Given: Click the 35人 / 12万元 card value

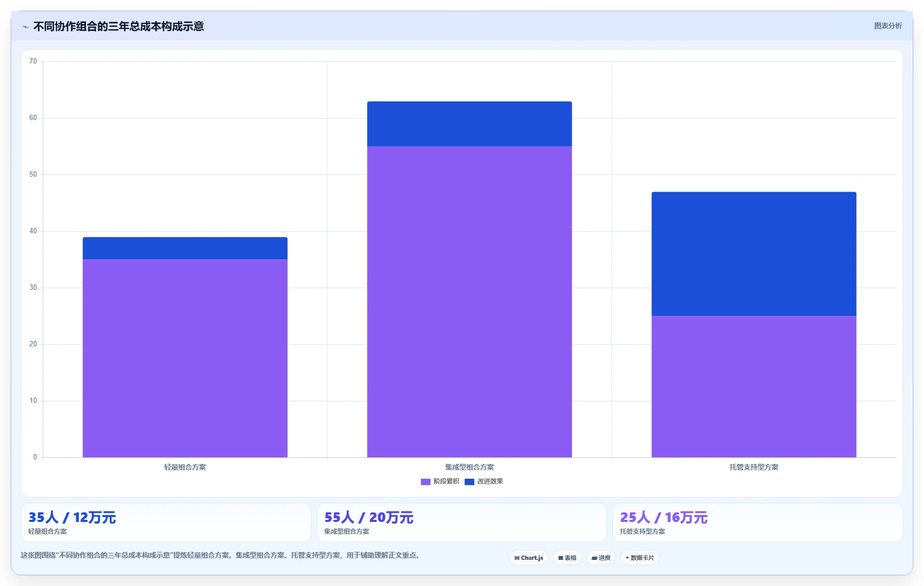Looking at the screenshot, I should [72, 517].
